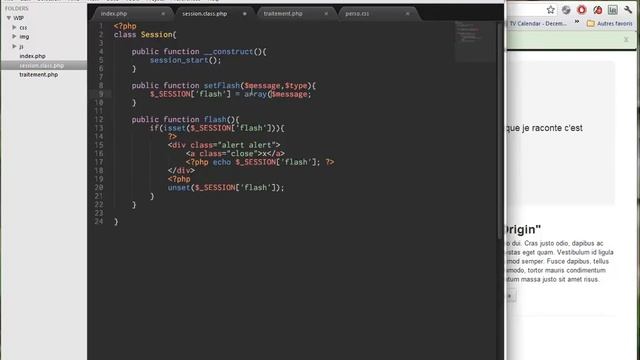Close the traitement.php editor tab

point(326,14)
